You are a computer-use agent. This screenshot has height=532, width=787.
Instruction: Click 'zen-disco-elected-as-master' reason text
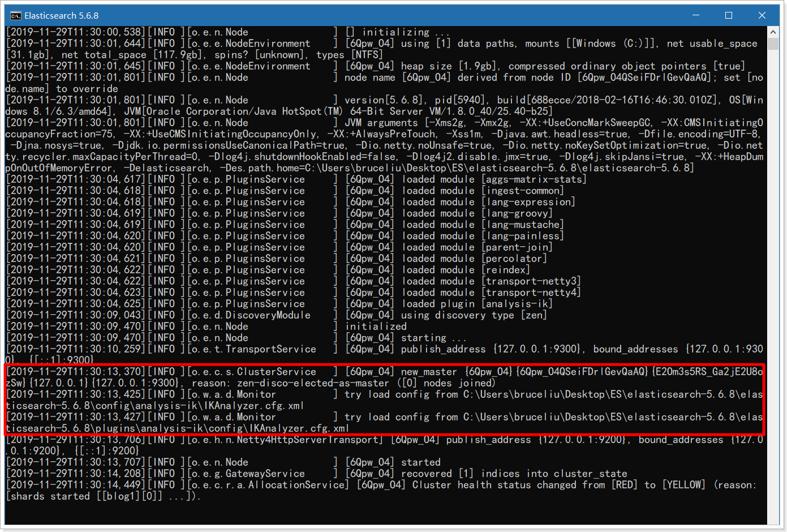(x=313, y=383)
